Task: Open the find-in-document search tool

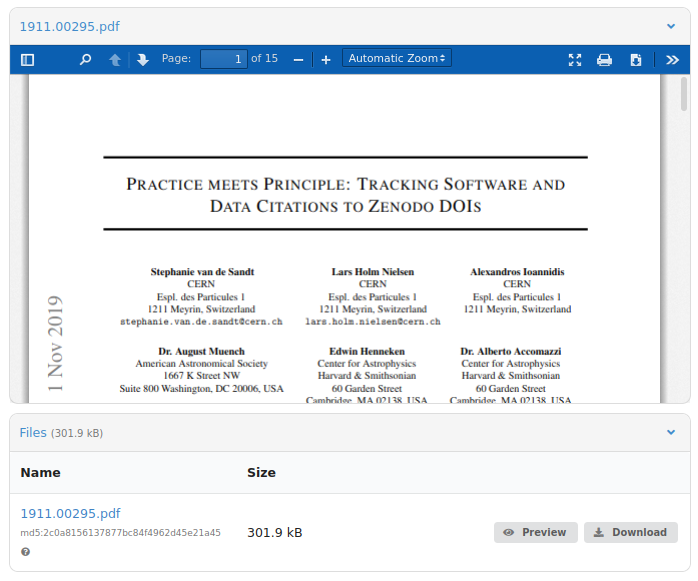Action: point(85,59)
